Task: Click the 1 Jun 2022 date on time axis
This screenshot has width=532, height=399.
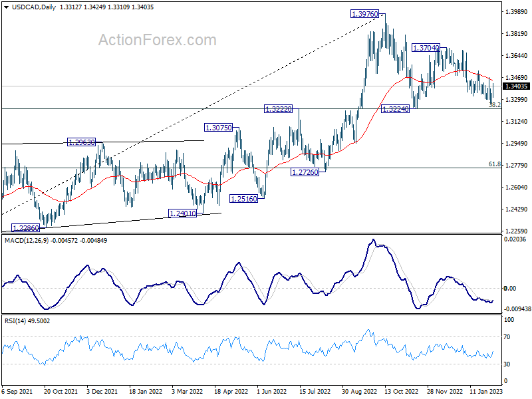Action: [272, 391]
